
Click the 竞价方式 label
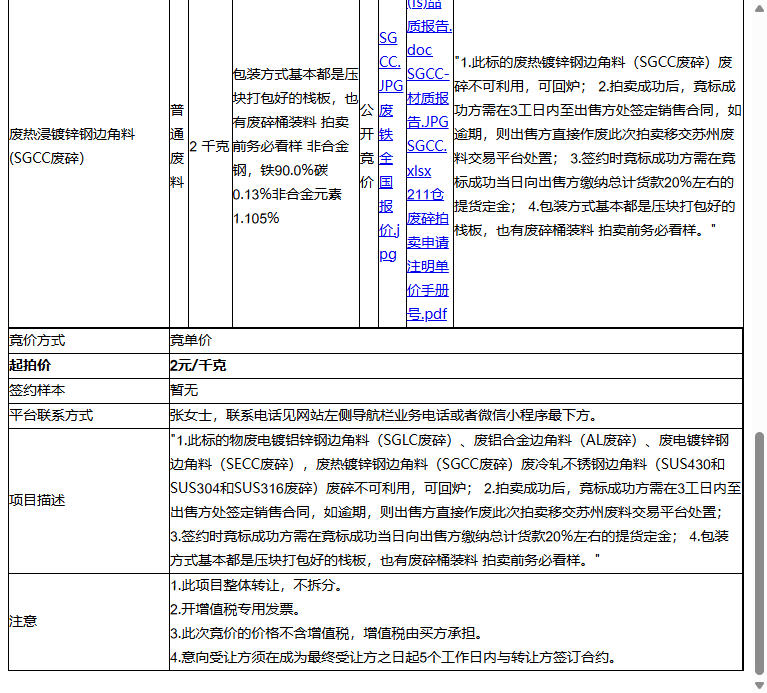(37, 340)
